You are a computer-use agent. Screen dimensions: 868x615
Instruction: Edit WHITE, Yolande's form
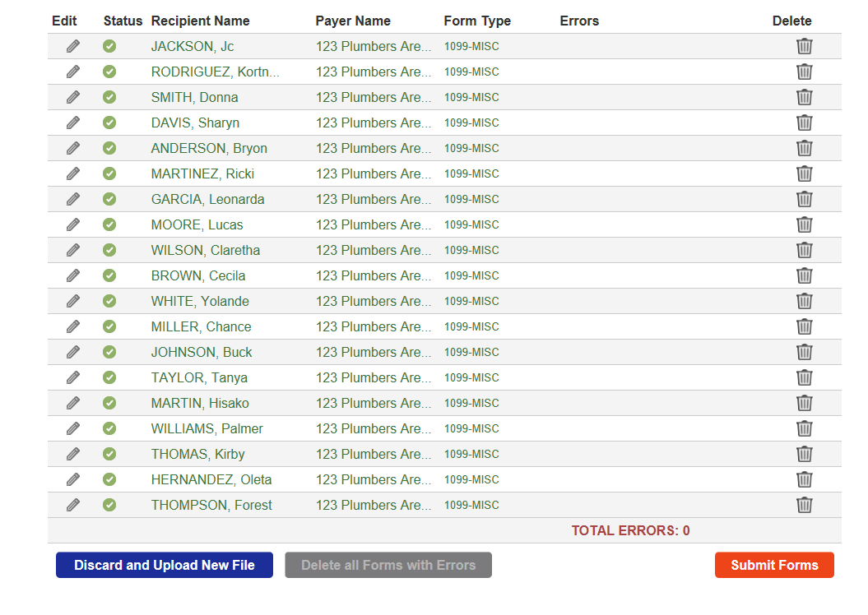73,301
